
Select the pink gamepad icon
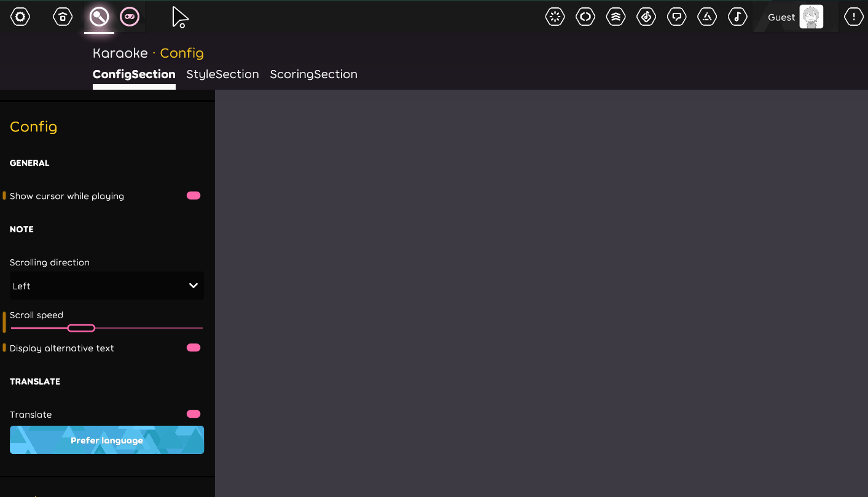point(130,17)
